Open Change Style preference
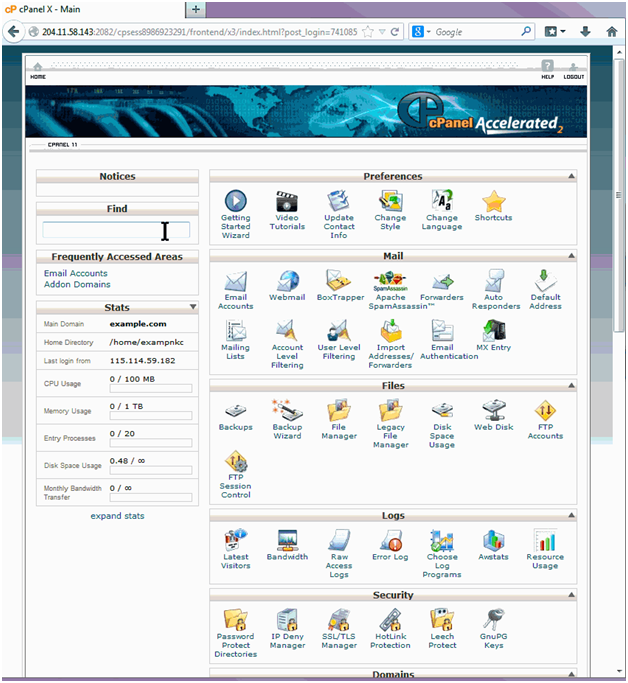628x683 pixels. [x=390, y=210]
